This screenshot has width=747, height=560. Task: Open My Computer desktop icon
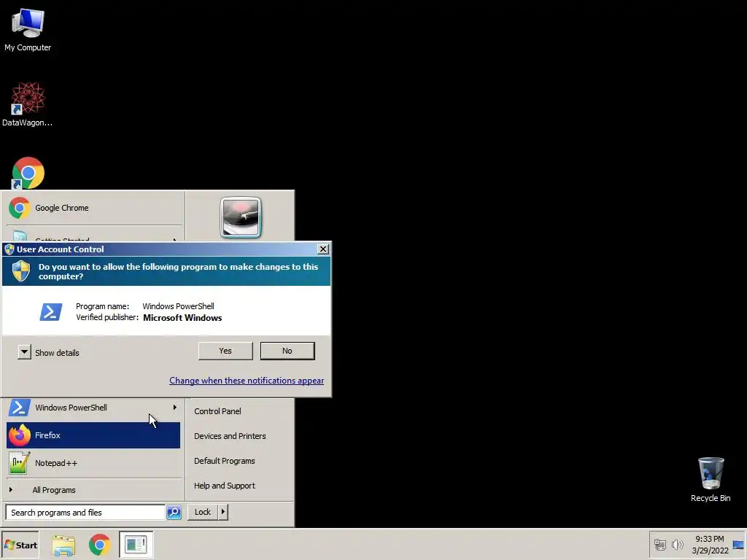pos(28,29)
